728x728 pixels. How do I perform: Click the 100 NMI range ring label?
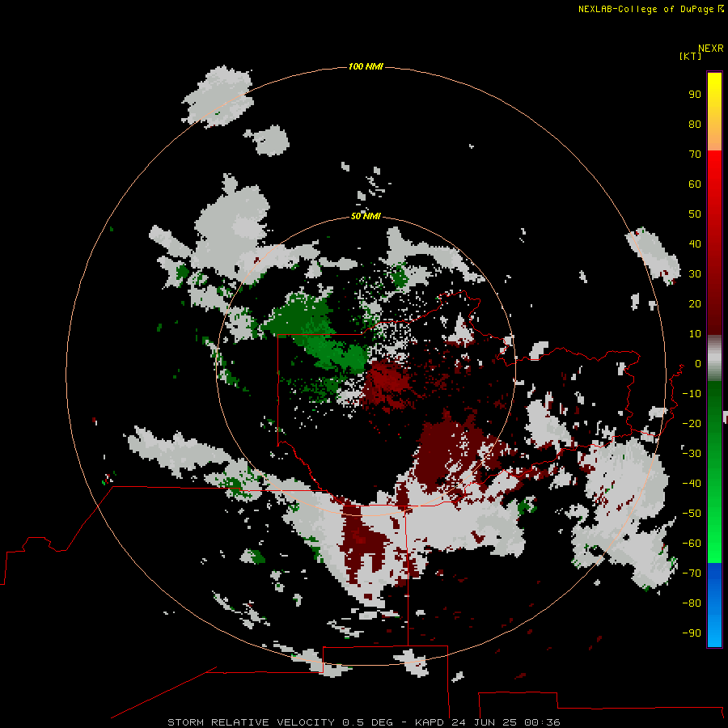point(366,66)
